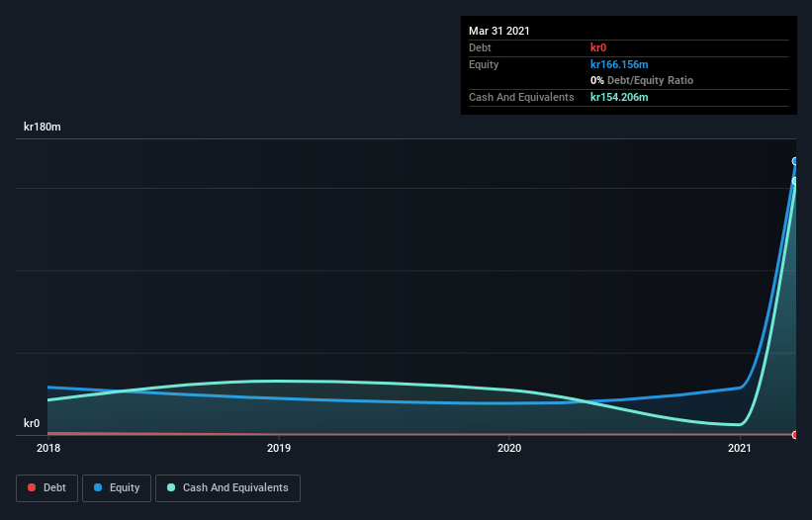Select the Cash And Equivalents end data point
Image resolution: width=812 pixels, height=520 pixels.
[795, 181]
